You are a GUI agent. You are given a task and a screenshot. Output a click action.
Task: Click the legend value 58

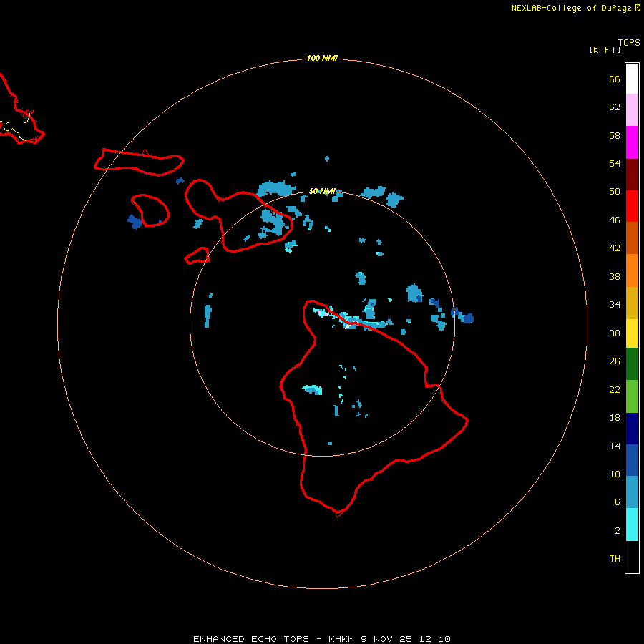[615, 135]
